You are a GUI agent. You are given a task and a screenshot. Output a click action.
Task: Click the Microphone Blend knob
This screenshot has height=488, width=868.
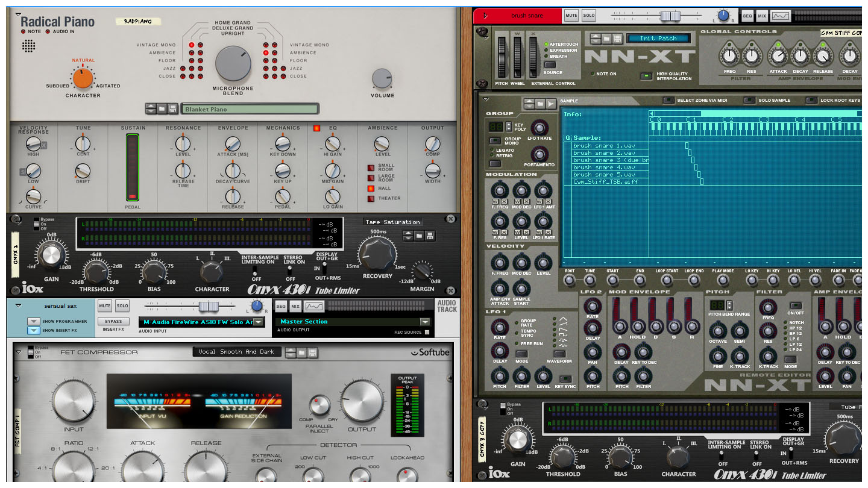tap(233, 64)
